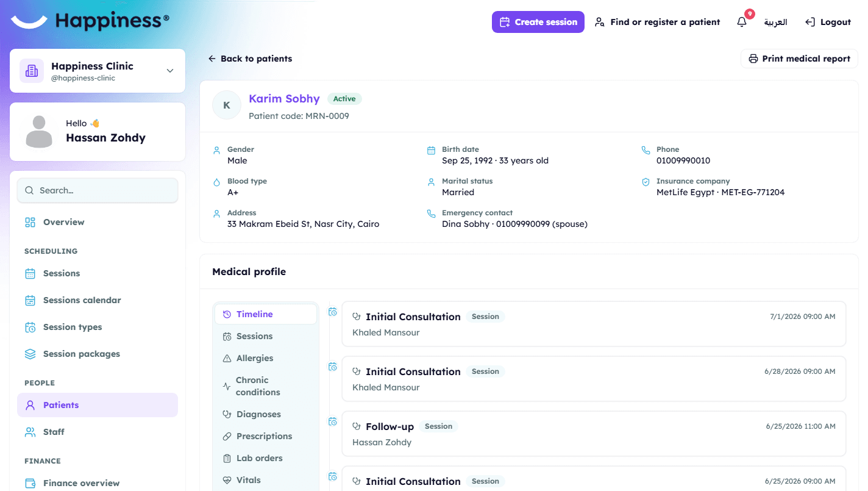Image resolution: width=868 pixels, height=491 pixels.
Task: Click the phone icon beside Phone
Action: click(x=646, y=149)
